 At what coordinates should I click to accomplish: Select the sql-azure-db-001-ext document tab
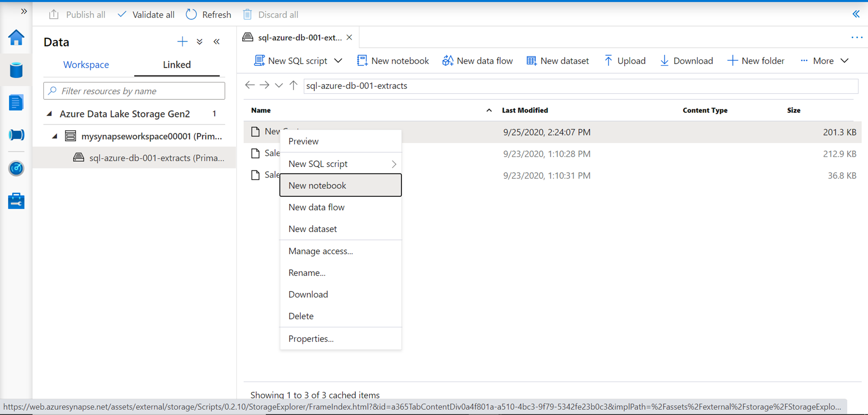pyautogui.click(x=299, y=37)
